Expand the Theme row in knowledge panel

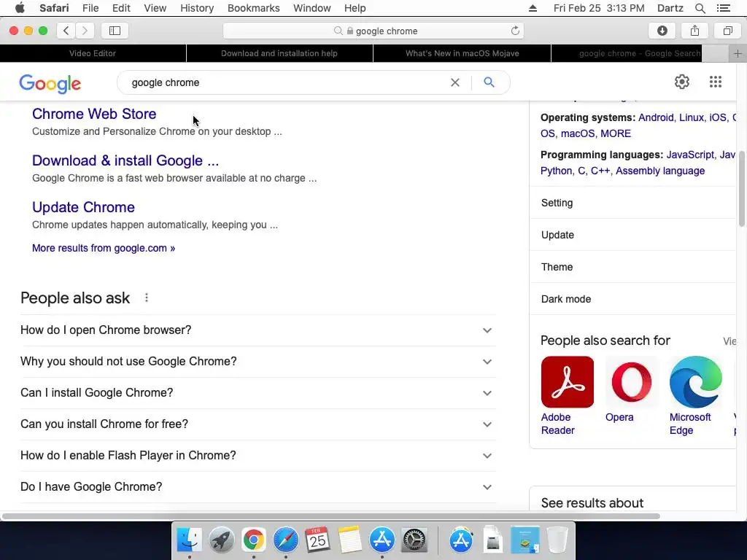(x=632, y=267)
